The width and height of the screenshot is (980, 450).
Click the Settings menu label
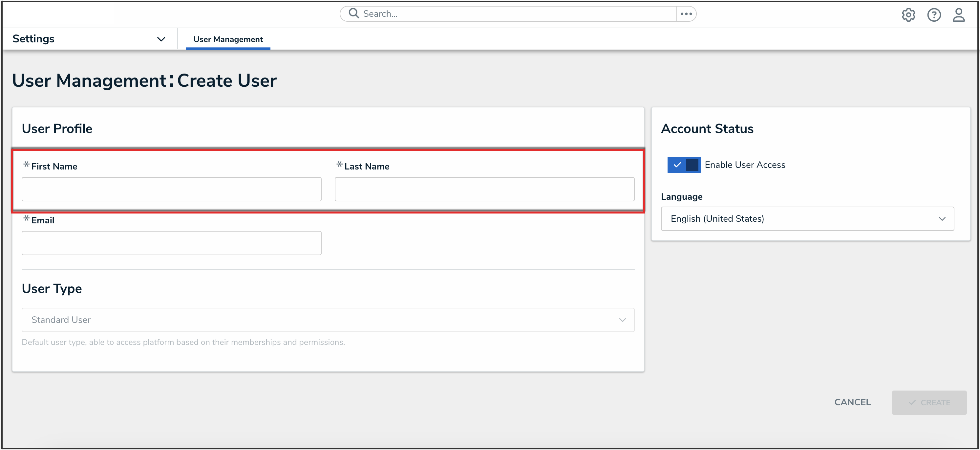[33, 39]
